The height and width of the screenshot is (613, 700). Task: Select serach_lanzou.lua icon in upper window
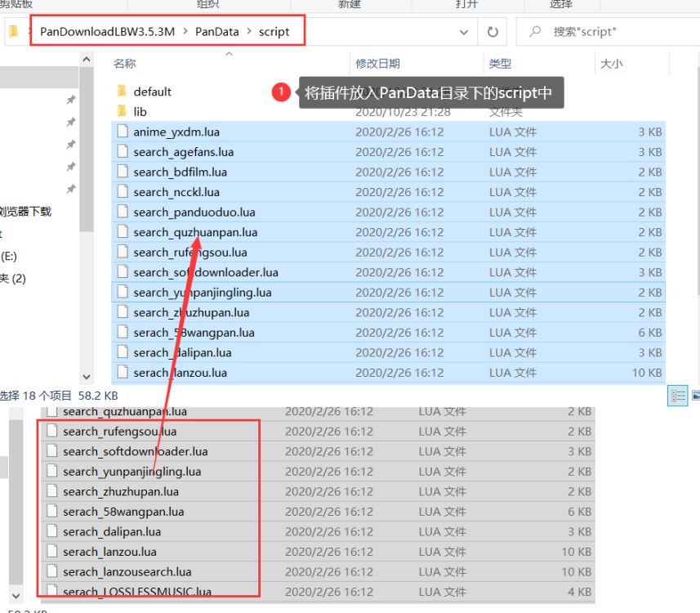coord(123,372)
